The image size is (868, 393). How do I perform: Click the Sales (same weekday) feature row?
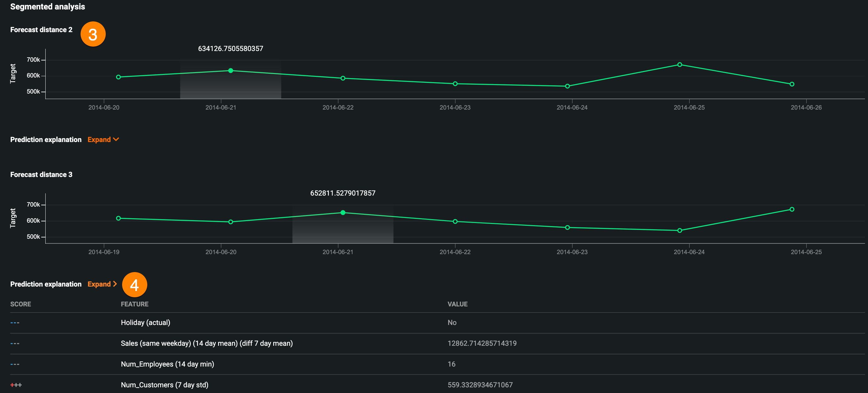[x=206, y=343]
